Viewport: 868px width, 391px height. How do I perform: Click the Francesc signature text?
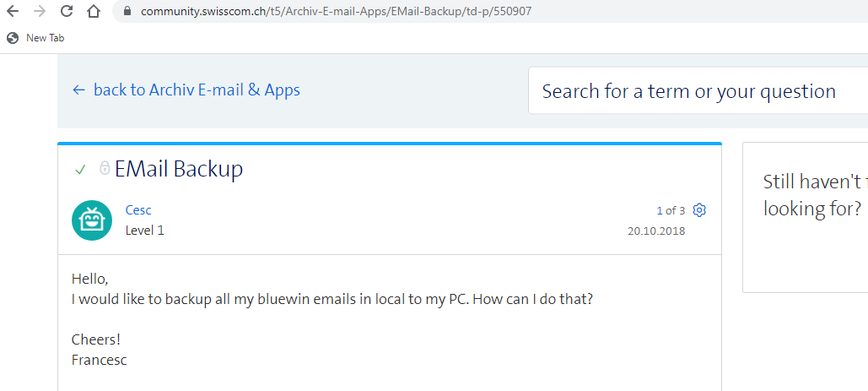pyautogui.click(x=100, y=360)
